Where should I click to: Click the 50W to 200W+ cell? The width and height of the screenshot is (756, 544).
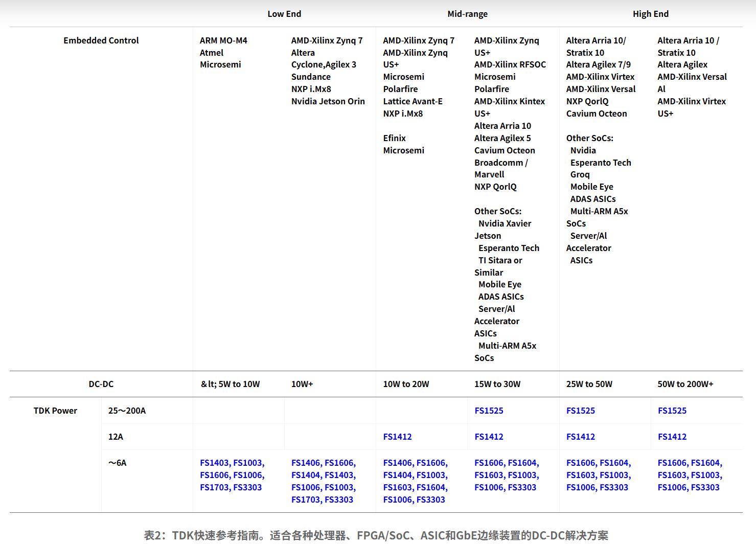pos(685,384)
